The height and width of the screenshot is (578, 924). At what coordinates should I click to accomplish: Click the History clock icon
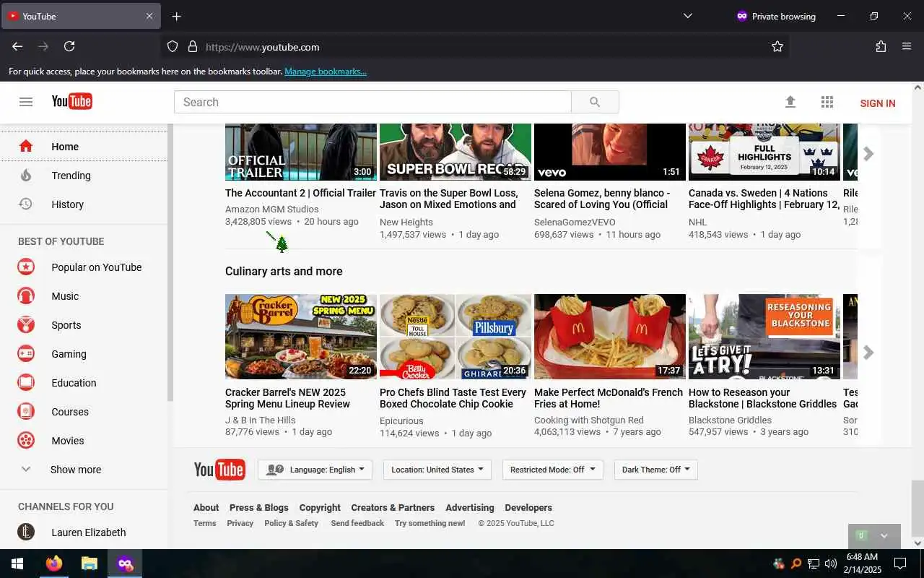pos(26,204)
